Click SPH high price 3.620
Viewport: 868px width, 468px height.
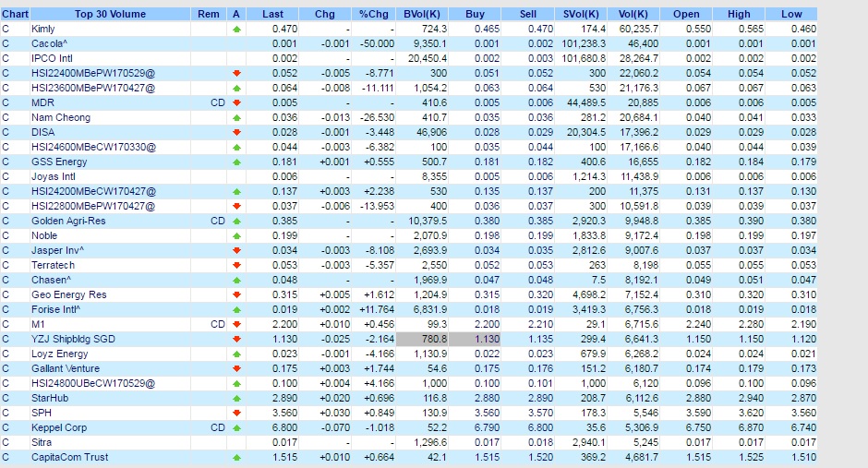point(751,413)
